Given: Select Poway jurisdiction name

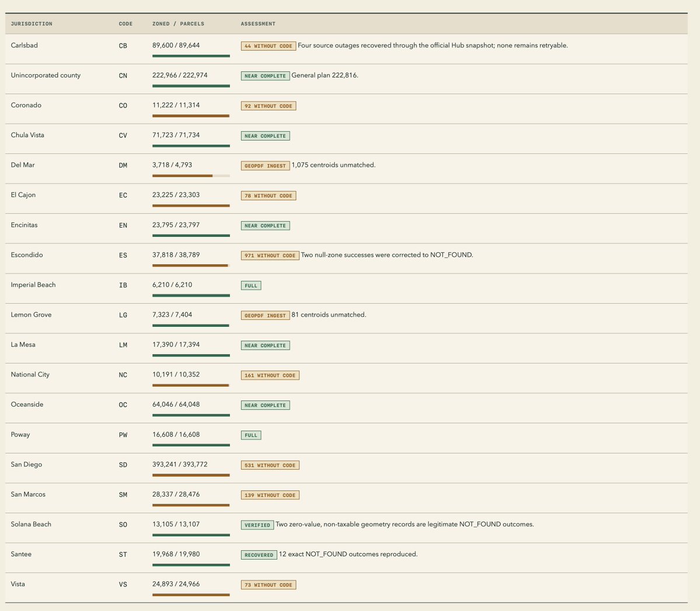Looking at the screenshot, I should (20, 434).
